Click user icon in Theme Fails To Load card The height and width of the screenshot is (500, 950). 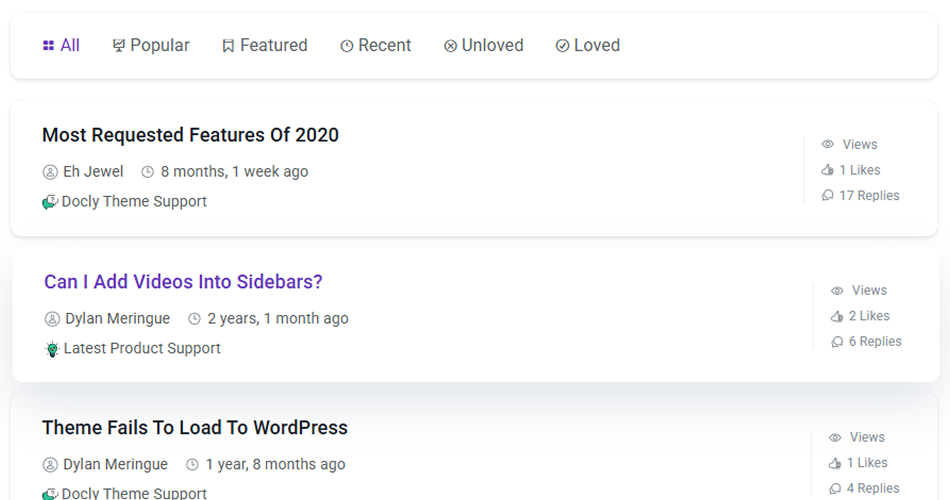[50, 465]
